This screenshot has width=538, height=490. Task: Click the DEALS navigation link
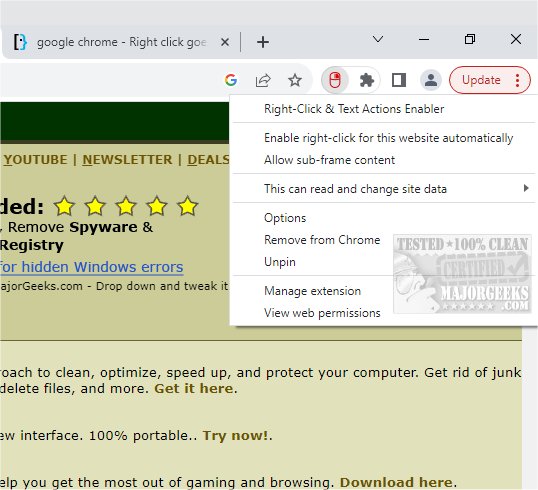[208, 160]
